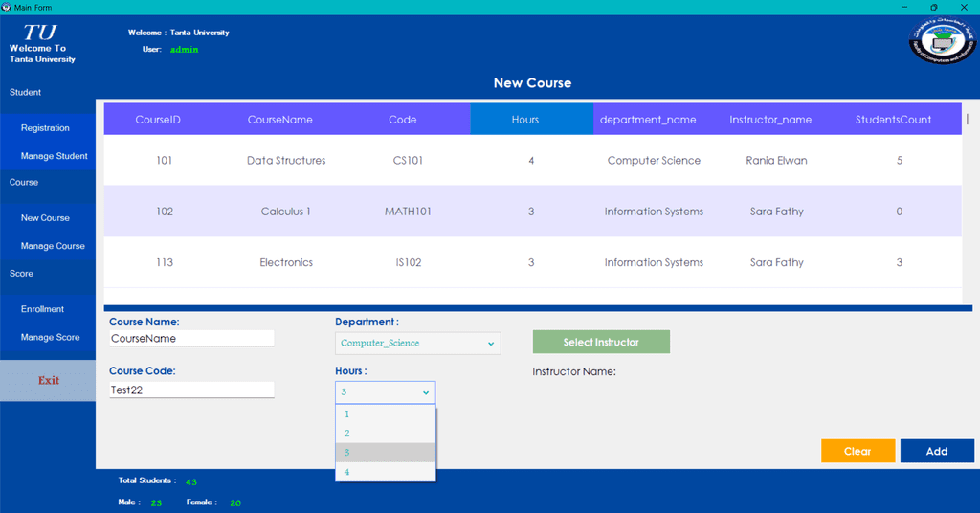Expand the Hours combo box arrow
Image resolution: width=980 pixels, height=513 pixels.
tap(425, 392)
